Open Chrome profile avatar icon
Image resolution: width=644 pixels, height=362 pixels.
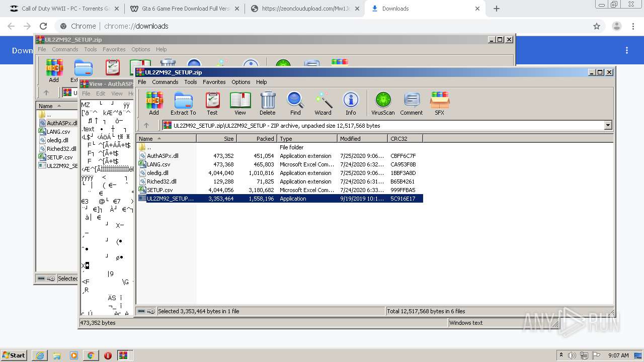click(x=616, y=26)
